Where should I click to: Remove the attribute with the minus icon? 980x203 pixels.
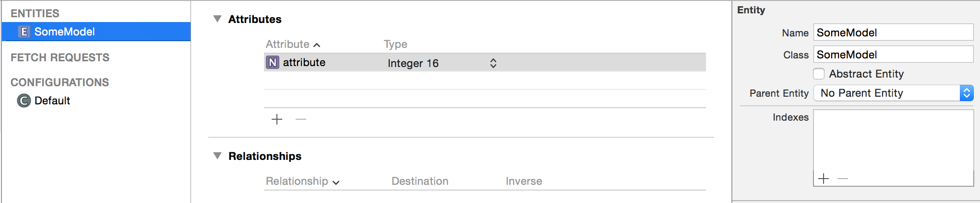pos(301,119)
